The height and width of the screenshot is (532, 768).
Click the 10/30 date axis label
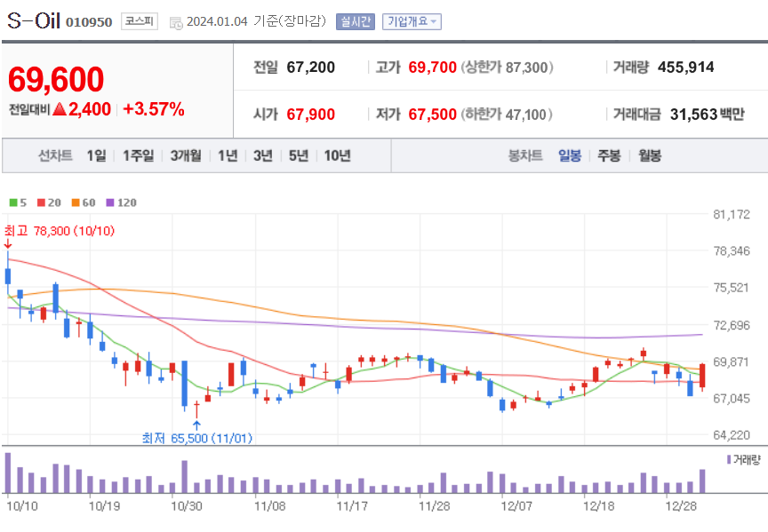click(186, 506)
